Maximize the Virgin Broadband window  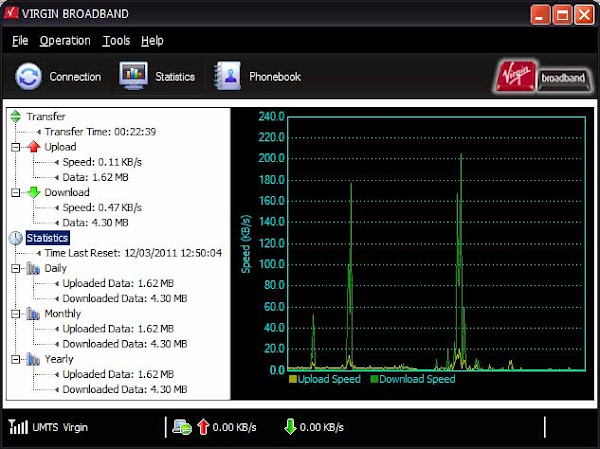(562, 15)
